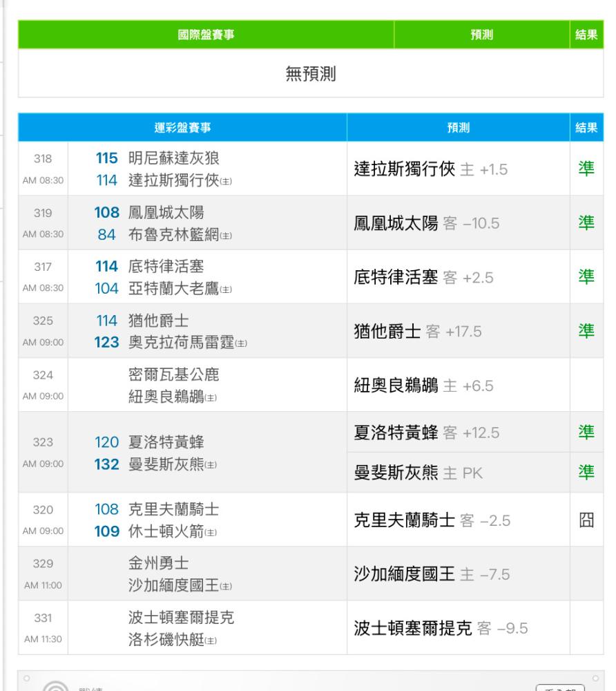Select team 波士頓塞爾提克 in game 331
Image resolution: width=616 pixels, height=691 pixels.
(181, 617)
